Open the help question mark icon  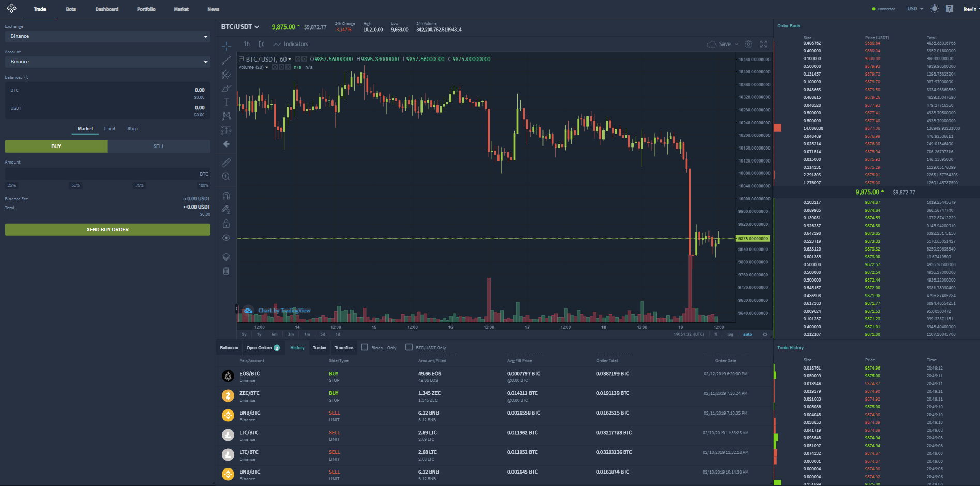pyautogui.click(x=949, y=9)
